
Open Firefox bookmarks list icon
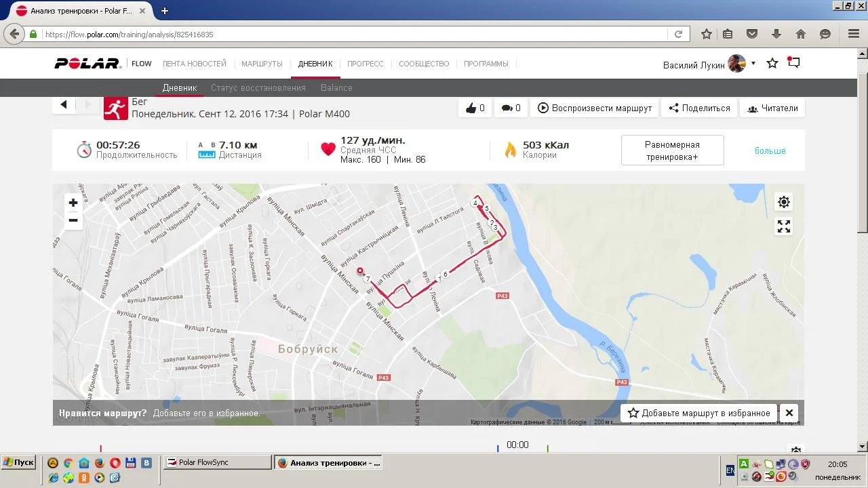(x=728, y=34)
